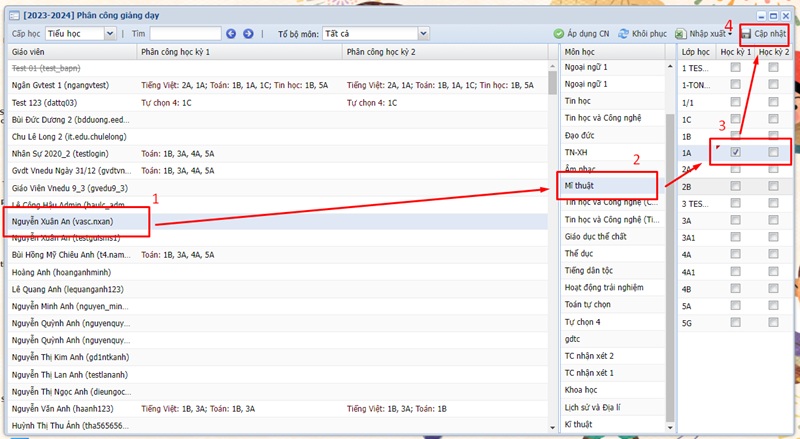Select teacher Ngân Gvtest 1 (ngangvtest)
Image resolution: width=800 pixels, height=439 pixels.
60,85
